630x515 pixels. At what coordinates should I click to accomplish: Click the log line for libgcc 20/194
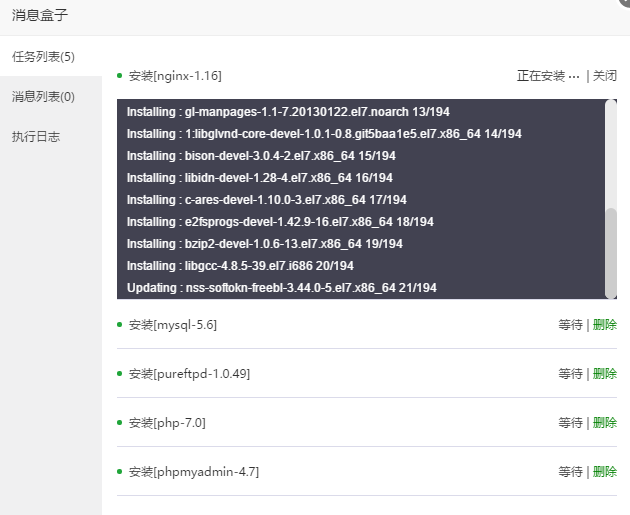point(240,266)
